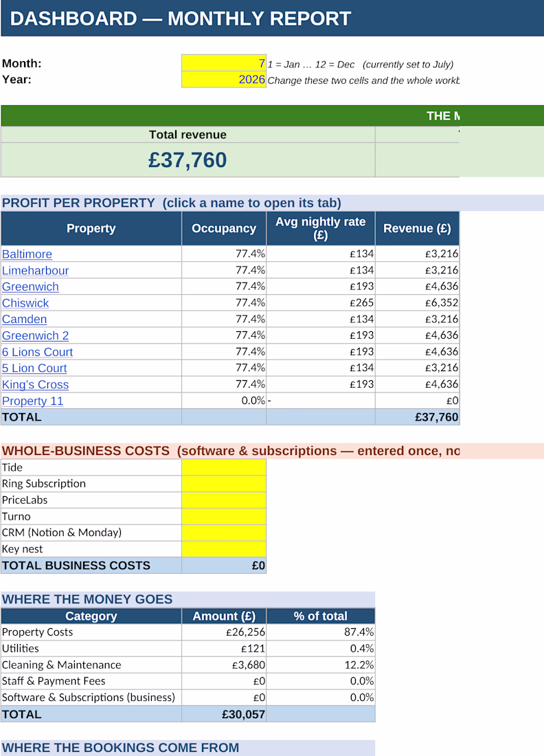Click the 'Cleaning & Maintenance' category label

(62, 665)
